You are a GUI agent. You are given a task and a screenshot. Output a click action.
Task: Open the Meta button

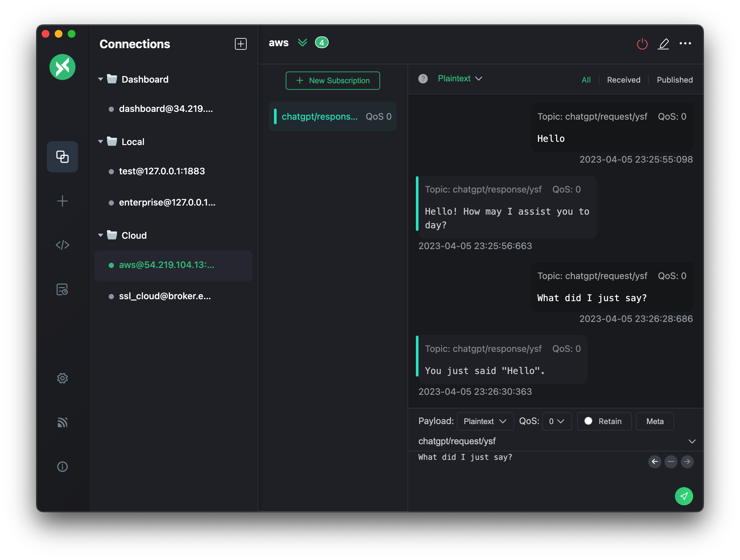[x=655, y=421]
